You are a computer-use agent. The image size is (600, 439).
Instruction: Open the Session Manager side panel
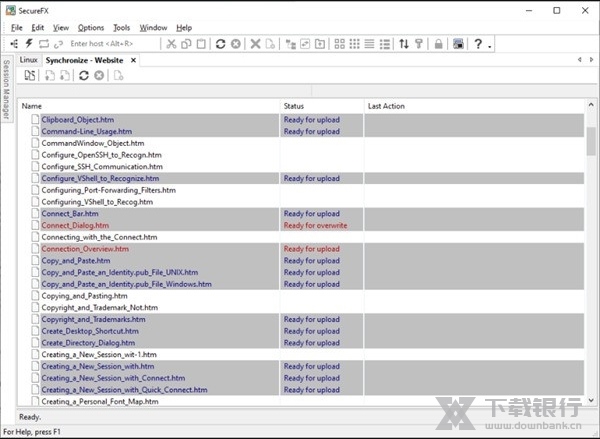tap(6, 90)
